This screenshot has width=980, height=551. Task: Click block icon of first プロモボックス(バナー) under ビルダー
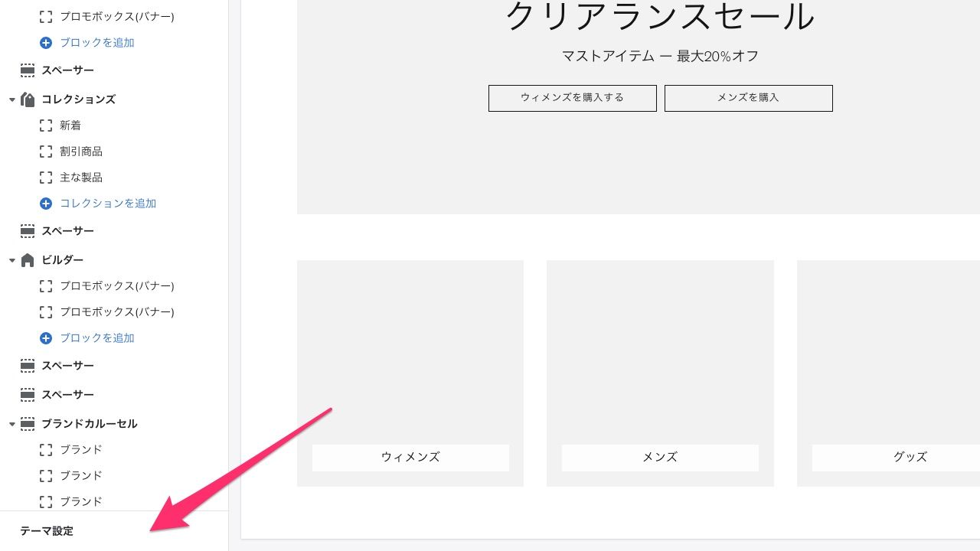point(46,286)
